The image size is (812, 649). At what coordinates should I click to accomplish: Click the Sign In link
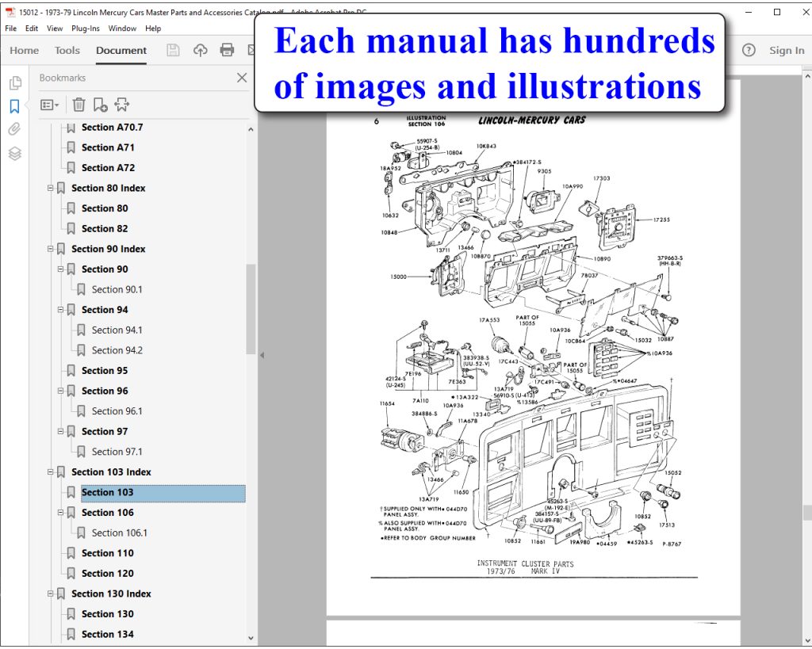(x=787, y=50)
